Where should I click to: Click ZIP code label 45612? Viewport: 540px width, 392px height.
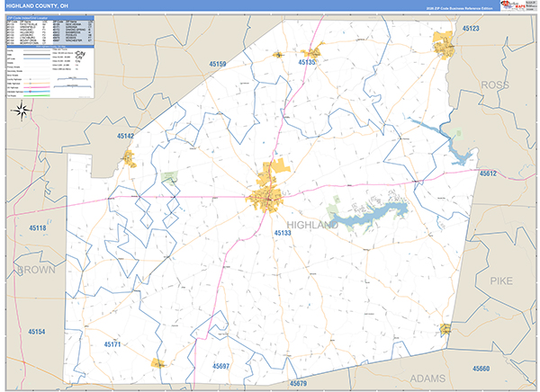(488, 174)
